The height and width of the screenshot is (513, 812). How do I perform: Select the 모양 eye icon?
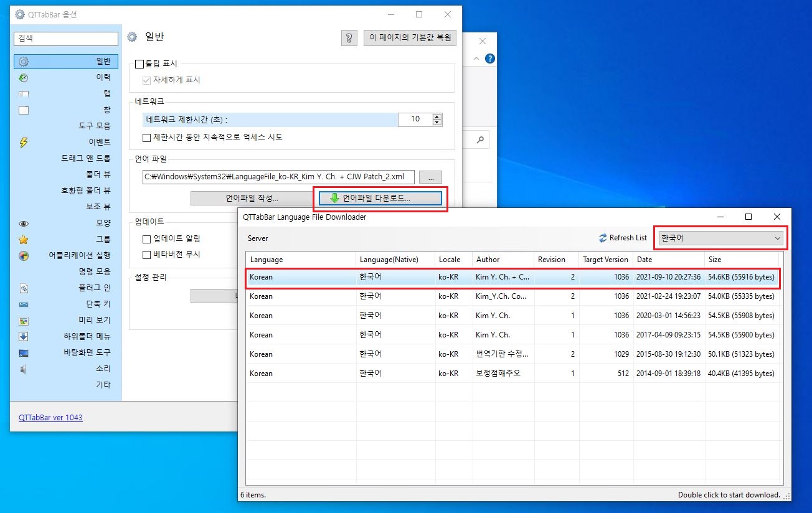click(x=24, y=223)
